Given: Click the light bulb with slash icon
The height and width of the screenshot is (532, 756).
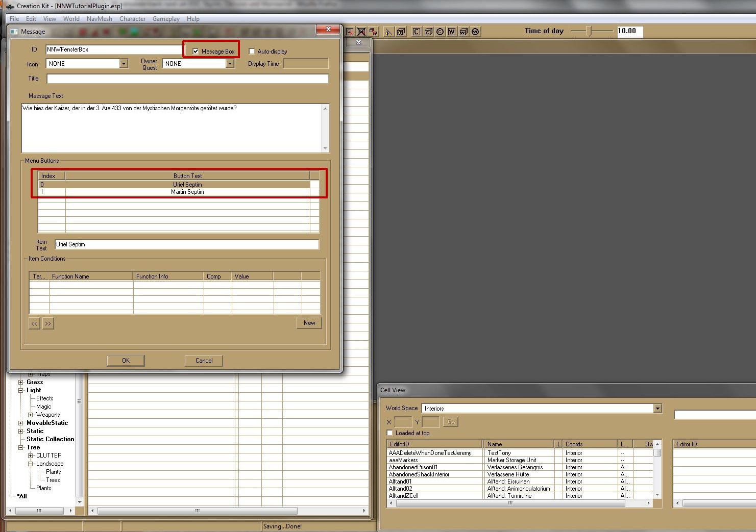Looking at the screenshot, I should coord(388,32).
